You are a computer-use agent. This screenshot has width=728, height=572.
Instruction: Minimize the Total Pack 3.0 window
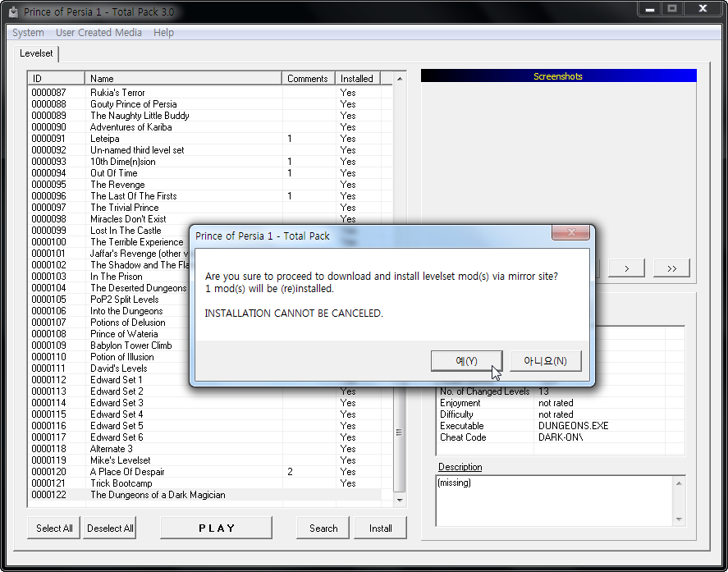tap(650, 9)
